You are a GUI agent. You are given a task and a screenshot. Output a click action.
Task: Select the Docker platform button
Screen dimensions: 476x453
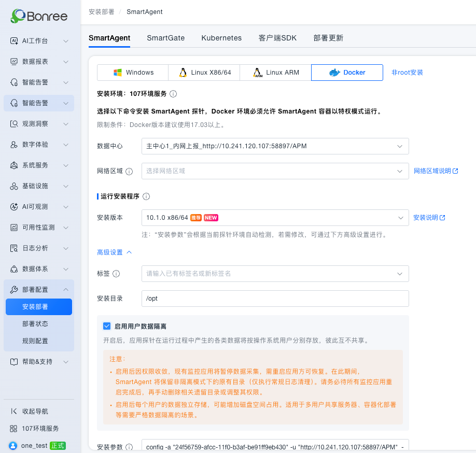[x=347, y=73]
